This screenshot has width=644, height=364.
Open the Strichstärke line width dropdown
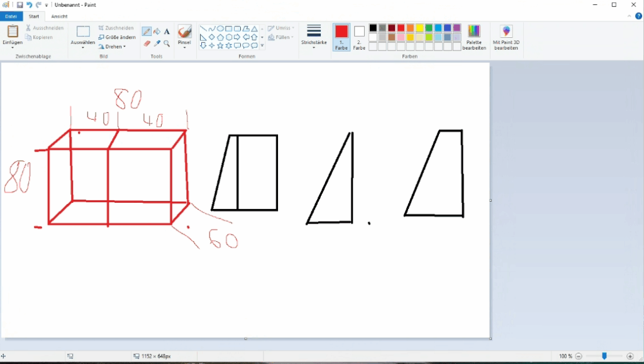pyautogui.click(x=314, y=37)
